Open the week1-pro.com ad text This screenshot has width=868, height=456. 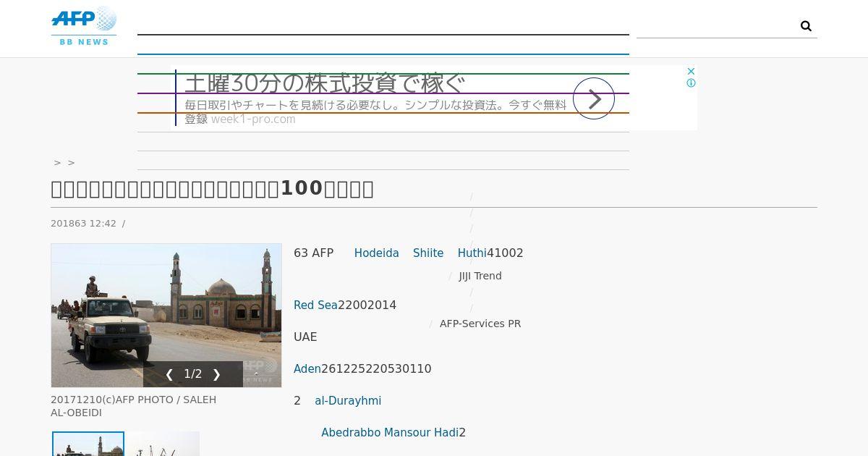[253, 119]
